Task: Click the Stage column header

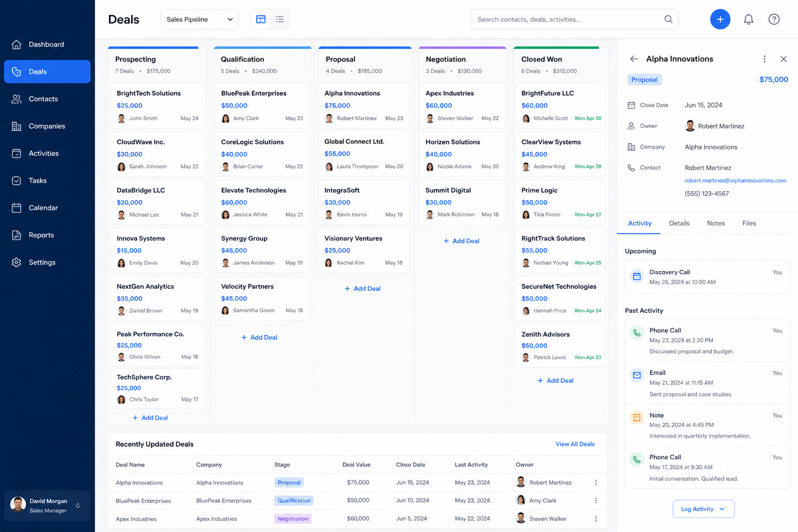Action: [x=282, y=465]
